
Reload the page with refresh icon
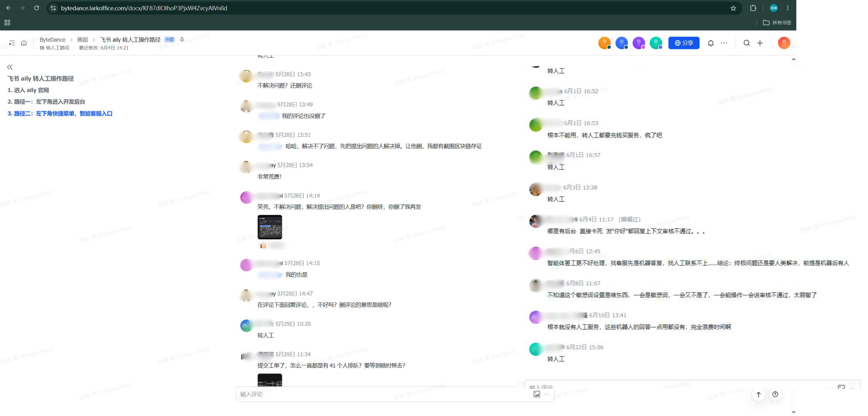click(37, 8)
